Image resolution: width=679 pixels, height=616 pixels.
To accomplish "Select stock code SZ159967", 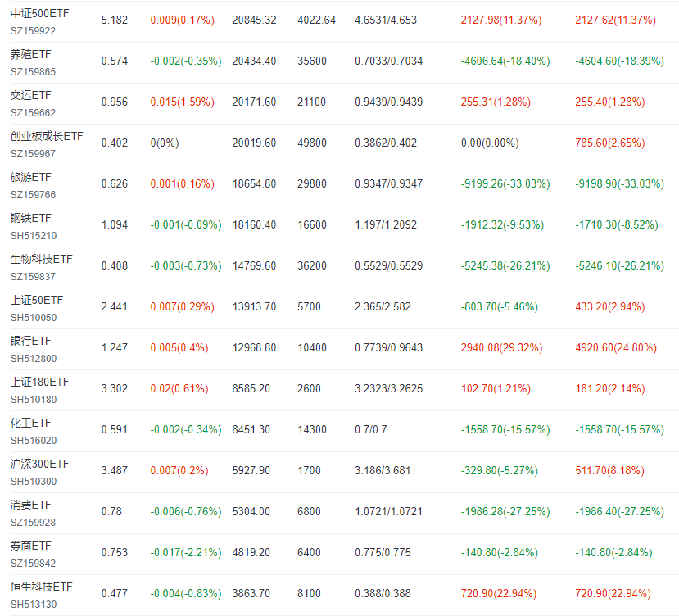I will [33, 154].
